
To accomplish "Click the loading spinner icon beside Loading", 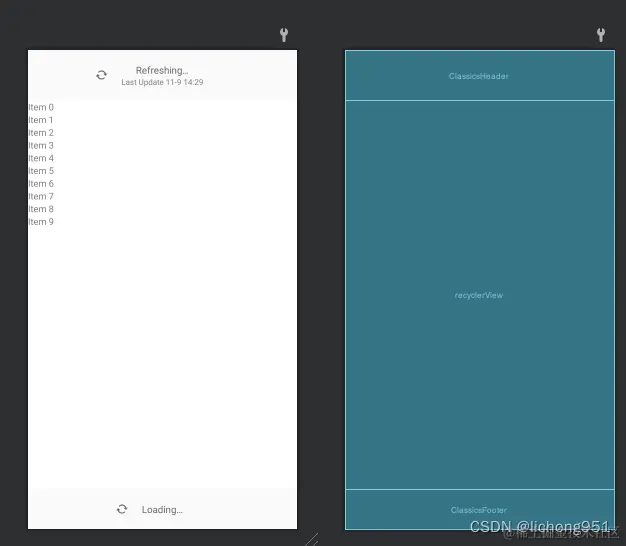I will point(122,509).
